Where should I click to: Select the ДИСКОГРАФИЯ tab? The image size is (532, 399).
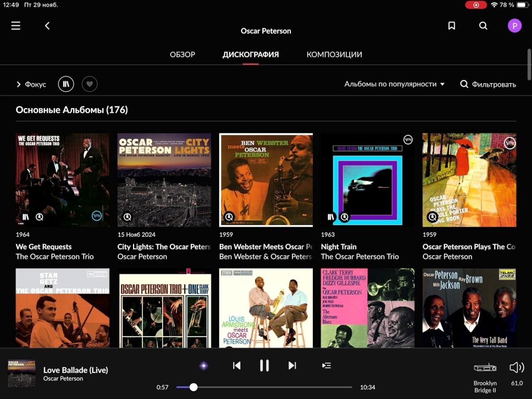[251, 54]
